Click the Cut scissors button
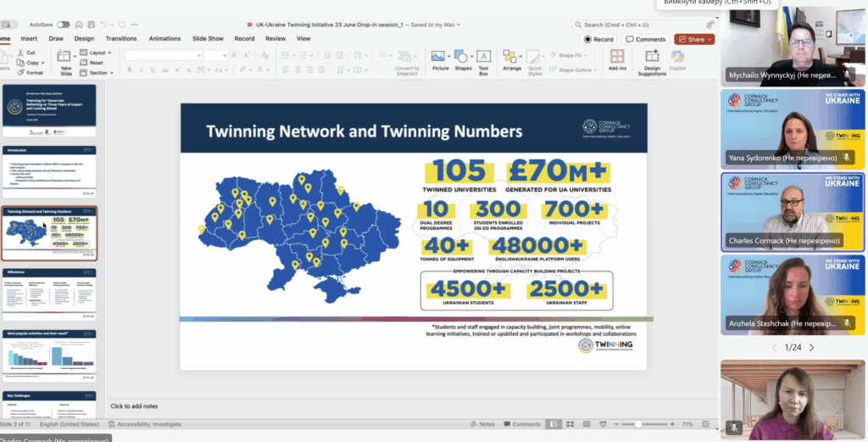 [26, 53]
